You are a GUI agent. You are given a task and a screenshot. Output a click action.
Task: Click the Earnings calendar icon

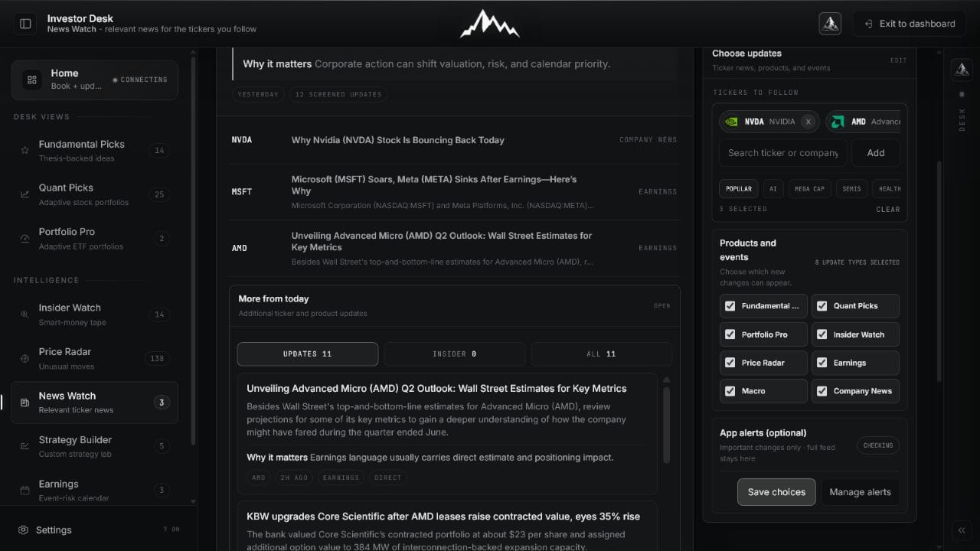(x=24, y=491)
